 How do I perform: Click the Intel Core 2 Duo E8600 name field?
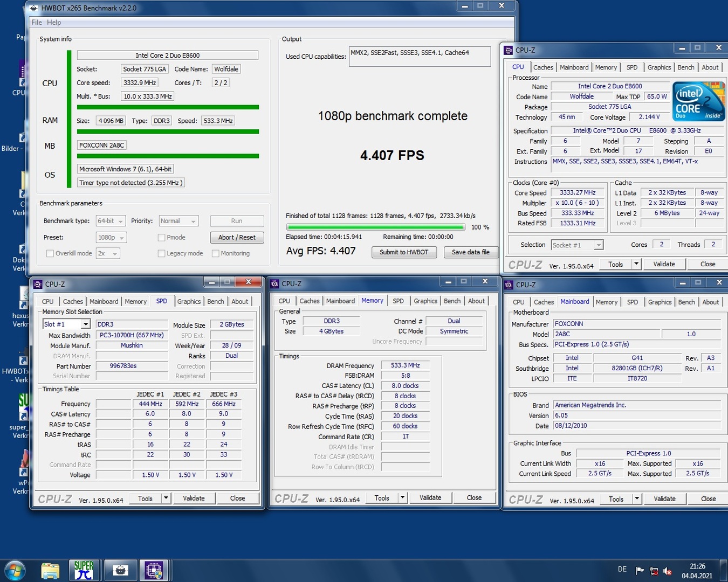click(x=167, y=55)
